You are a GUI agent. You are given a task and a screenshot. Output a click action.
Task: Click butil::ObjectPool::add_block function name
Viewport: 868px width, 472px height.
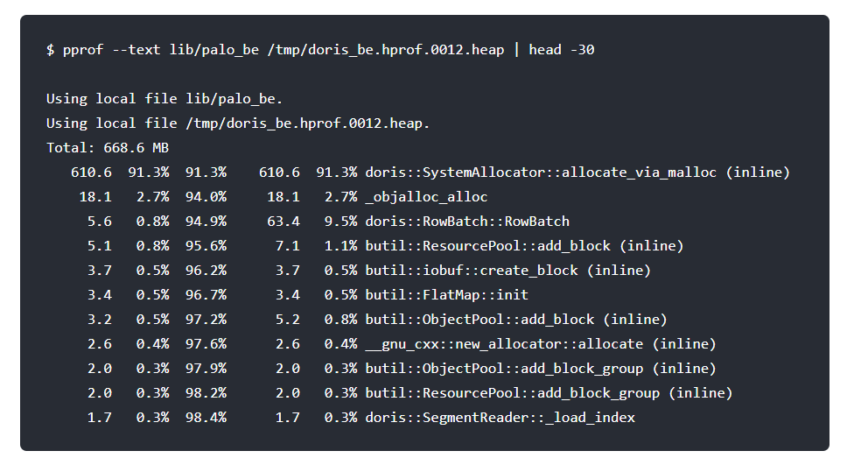pos(479,320)
